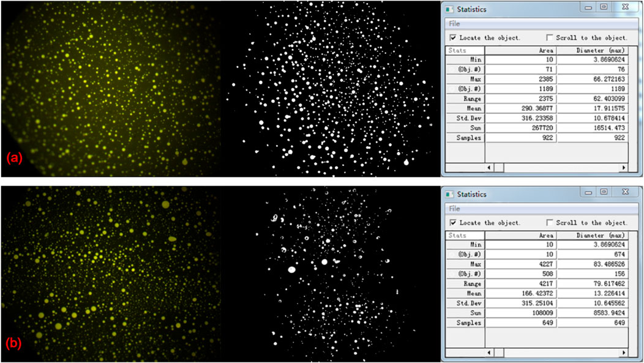644x363 pixels.
Task: Select the black-and-white binary mask beside image (b)
Action: tap(331, 274)
